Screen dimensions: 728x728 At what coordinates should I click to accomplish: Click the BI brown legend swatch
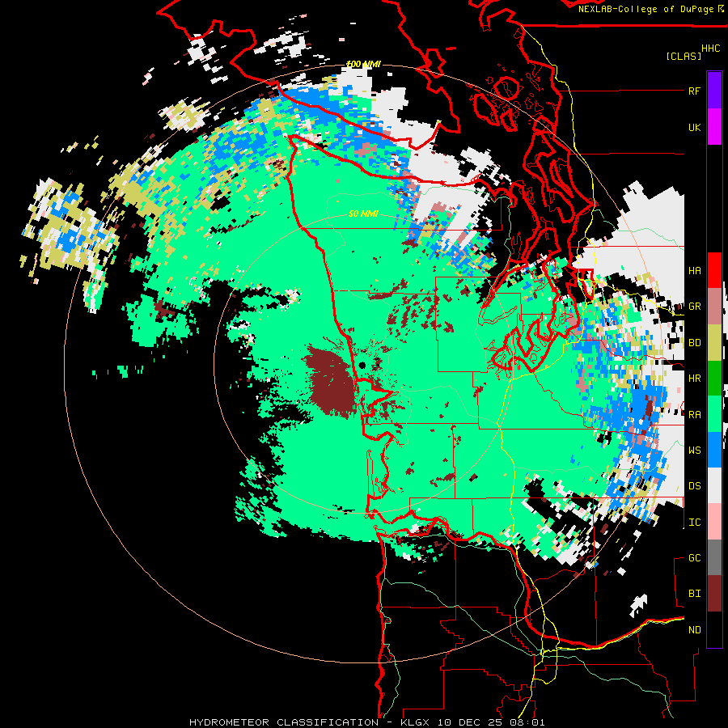714,594
